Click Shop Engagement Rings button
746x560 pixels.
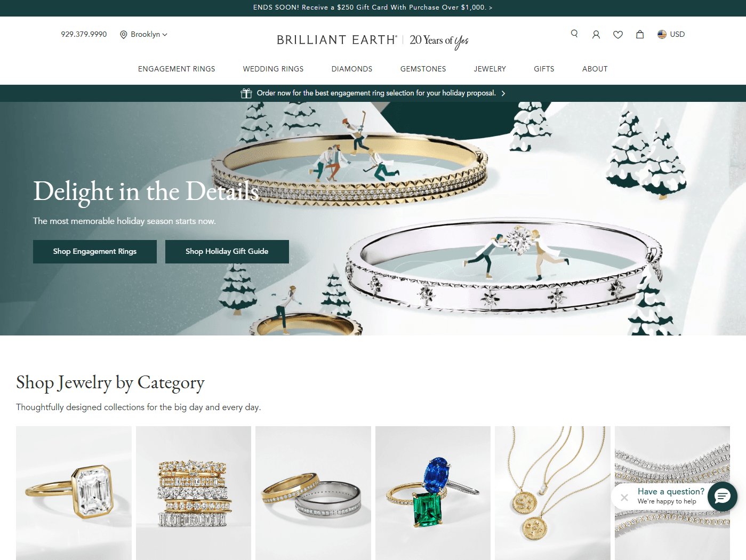(x=95, y=252)
